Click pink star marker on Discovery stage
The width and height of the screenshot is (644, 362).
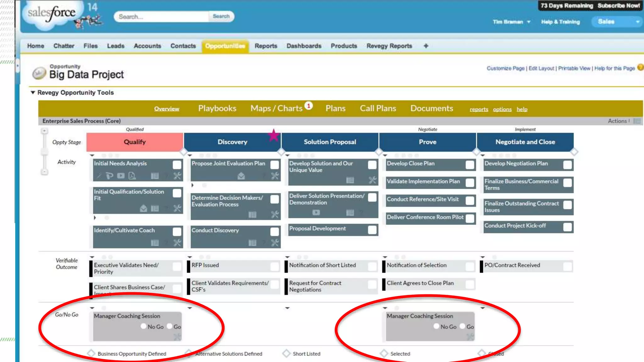(274, 136)
